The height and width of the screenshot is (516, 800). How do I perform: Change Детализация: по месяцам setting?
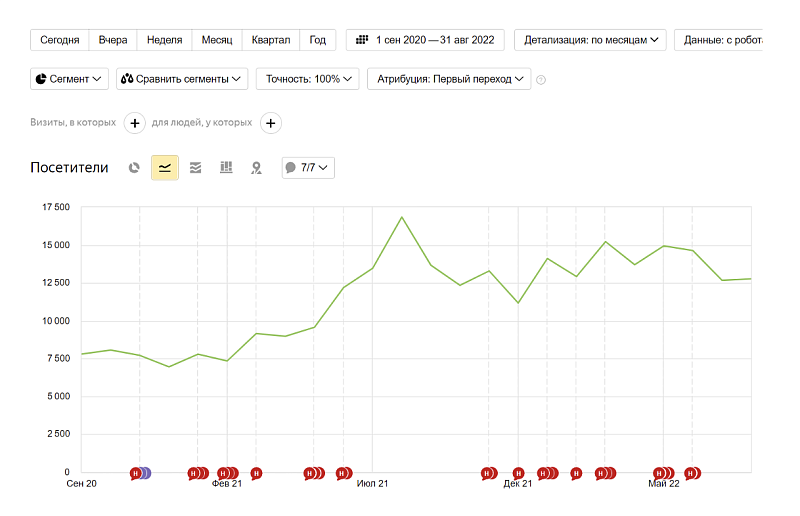pos(590,40)
